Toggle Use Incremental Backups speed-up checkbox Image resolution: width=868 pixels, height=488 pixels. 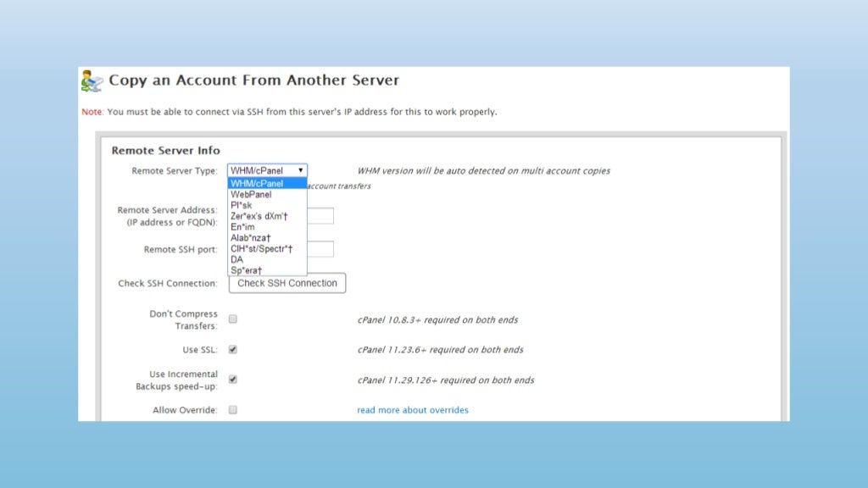tap(233, 380)
